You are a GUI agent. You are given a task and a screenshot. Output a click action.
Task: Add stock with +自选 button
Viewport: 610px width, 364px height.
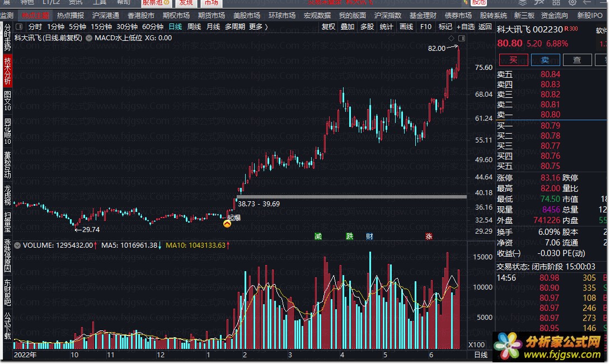pos(465,27)
